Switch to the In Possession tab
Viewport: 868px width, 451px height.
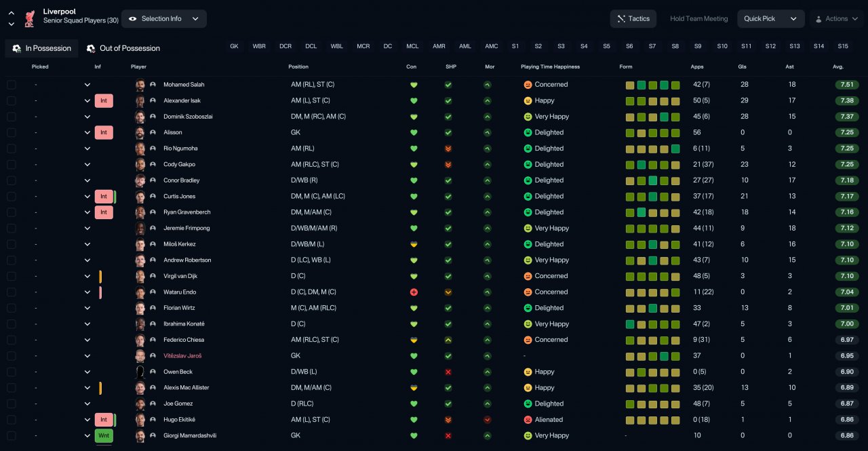(41, 49)
